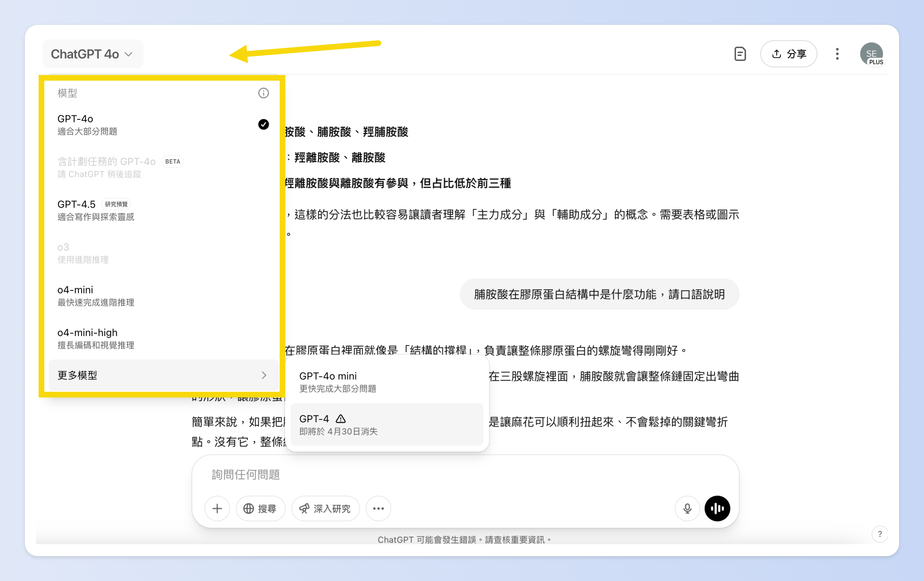Start voice mode with the waveform button

click(717, 509)
